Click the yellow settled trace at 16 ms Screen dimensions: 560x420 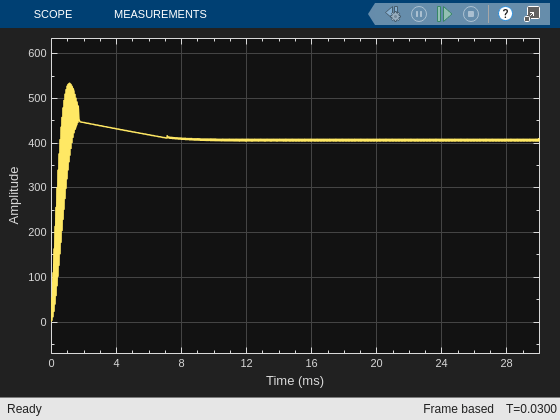pyautogui.click(x=311, y=140)
